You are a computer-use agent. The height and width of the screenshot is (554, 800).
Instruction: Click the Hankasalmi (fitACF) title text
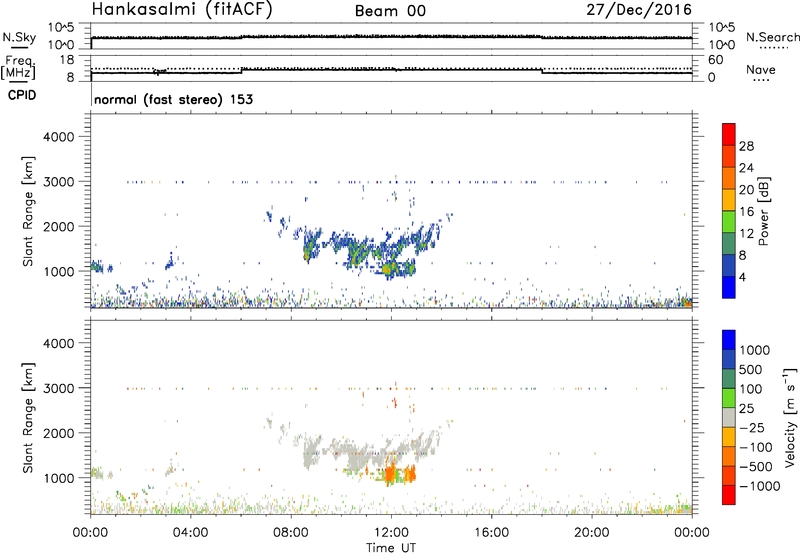click(x=182, y=10)
